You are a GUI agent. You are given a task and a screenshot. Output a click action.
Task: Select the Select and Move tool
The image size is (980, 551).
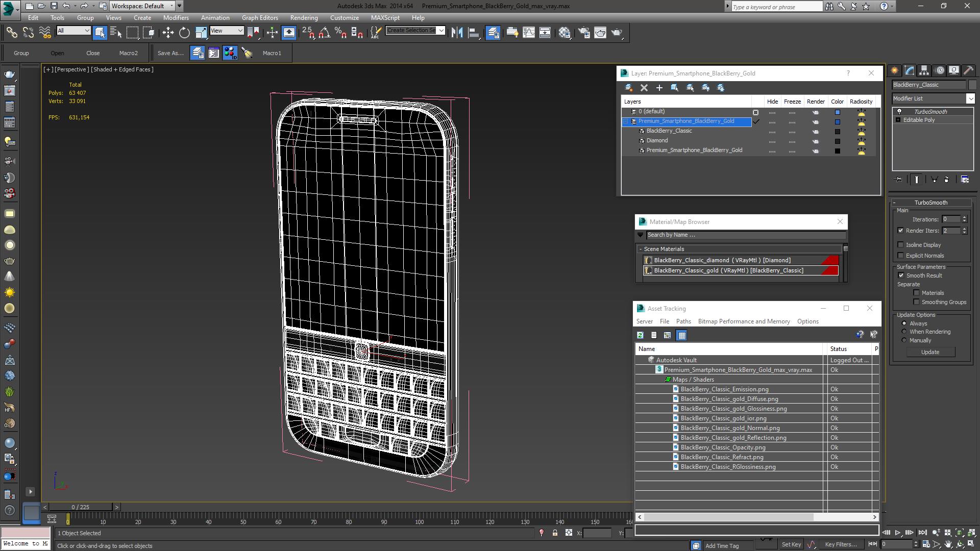[x=168, y=33]
